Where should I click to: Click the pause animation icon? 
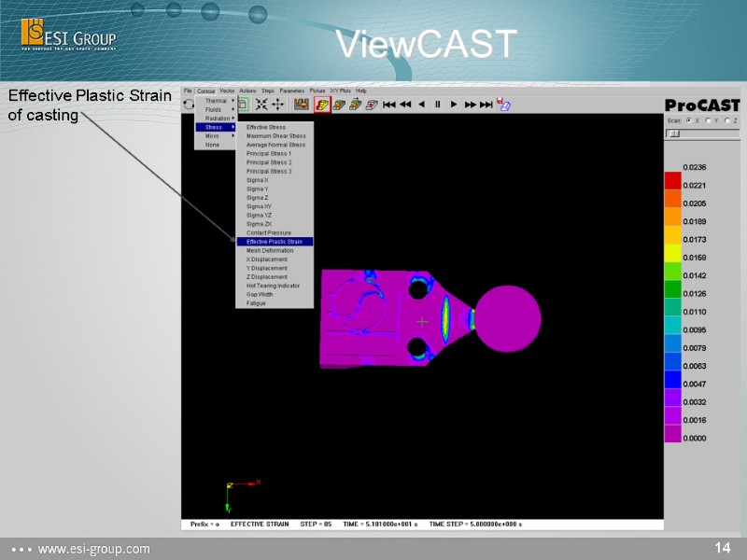pyautogui.click(x=438, y=104)
